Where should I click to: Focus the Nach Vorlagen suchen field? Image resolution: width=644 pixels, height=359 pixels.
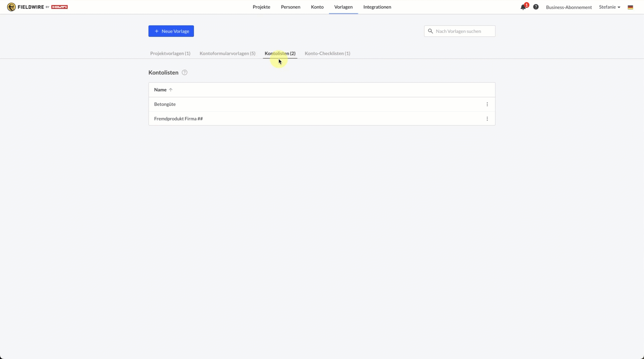[x=463, y=31]
